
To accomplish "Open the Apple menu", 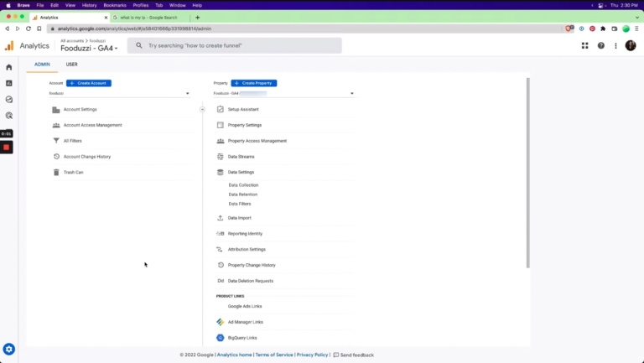I will (8, 5).
